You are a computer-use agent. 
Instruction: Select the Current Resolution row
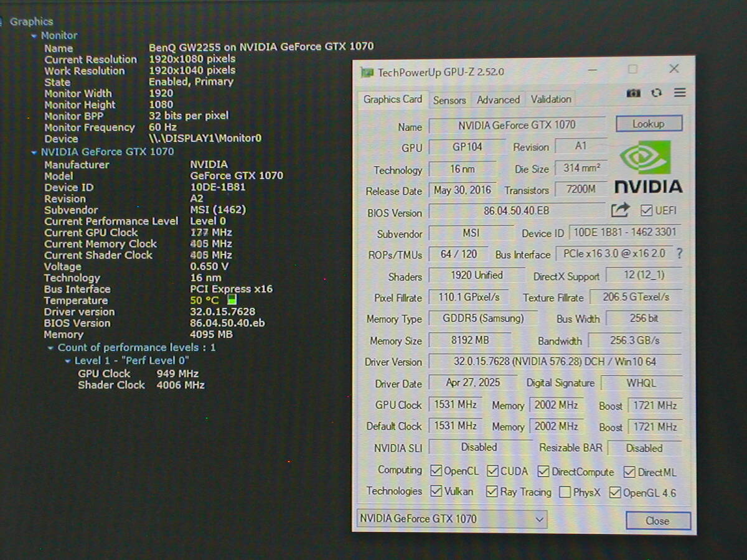[x=140, y=59]
